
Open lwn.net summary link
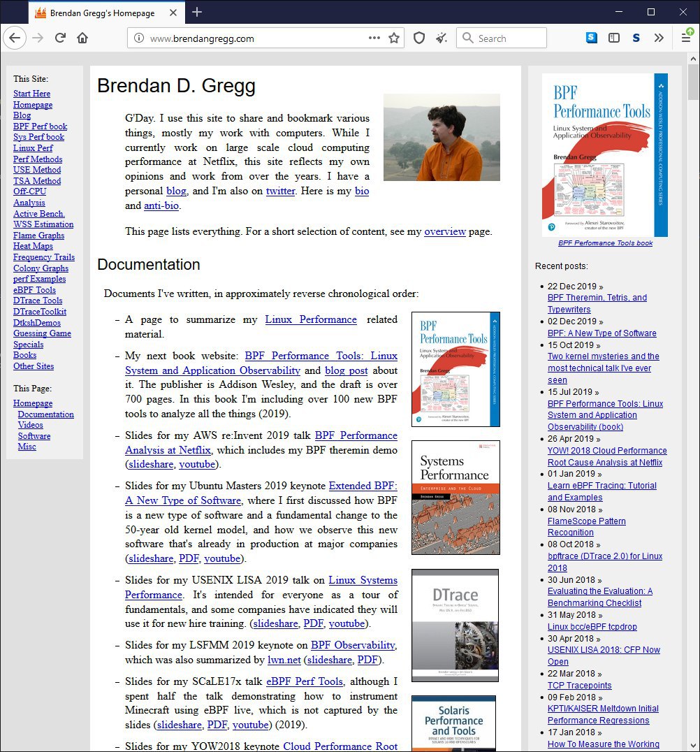click(x=284, y=660)
